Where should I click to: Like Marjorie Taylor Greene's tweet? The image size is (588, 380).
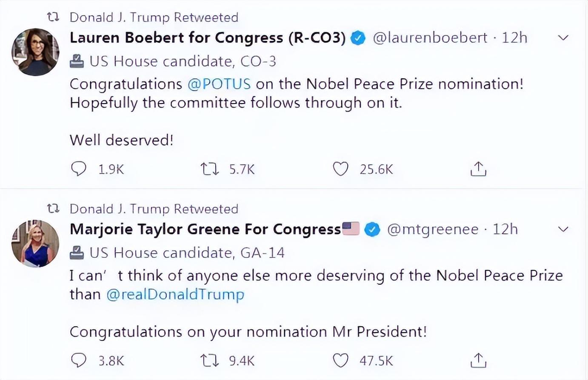pos(340,360)
